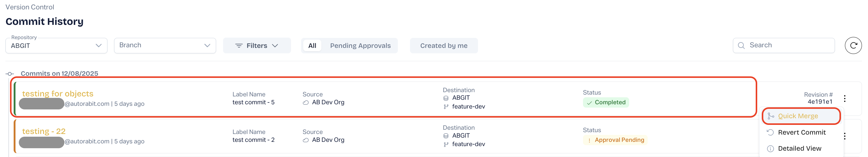The width and height of the screenshot is (868, 157).
Task: Toggle the Created by me filter
Action: click(443, 46)
